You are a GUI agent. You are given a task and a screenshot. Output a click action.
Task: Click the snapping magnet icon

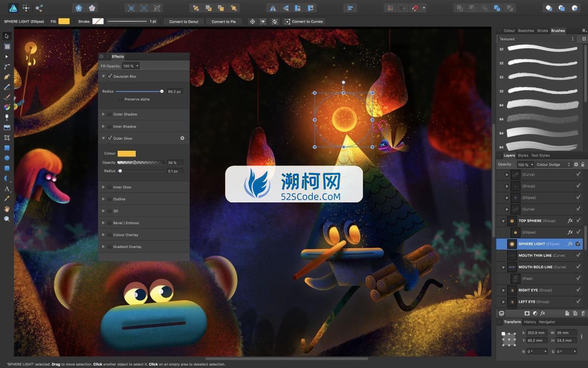click(x=415, y=8)
